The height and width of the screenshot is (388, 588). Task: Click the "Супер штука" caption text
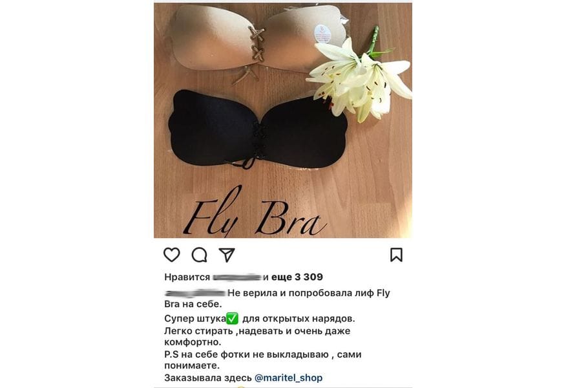[195, 319]
